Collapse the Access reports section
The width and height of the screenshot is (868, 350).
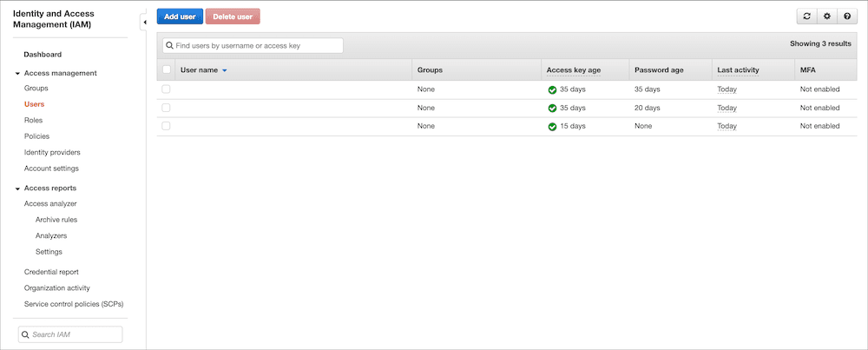coord(17,188)
